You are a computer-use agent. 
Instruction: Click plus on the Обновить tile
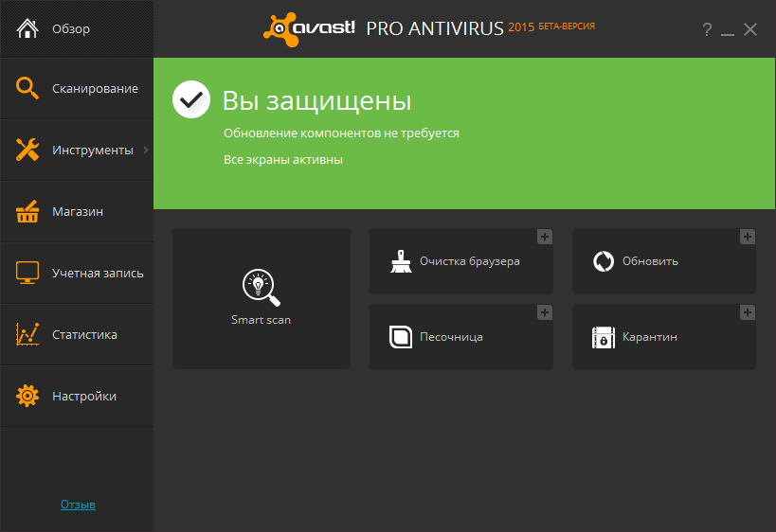(748, 237)
